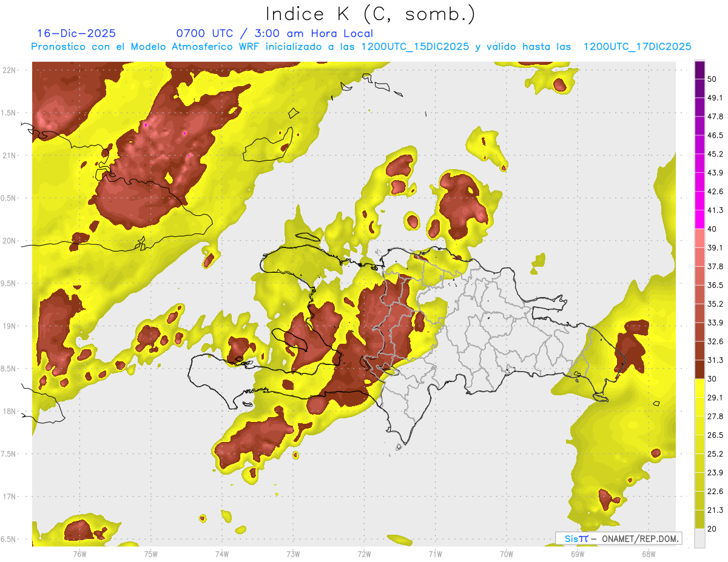Click the "73W" longitude label
The width and height of the screenshot is (728, 562).
[293, 554]
